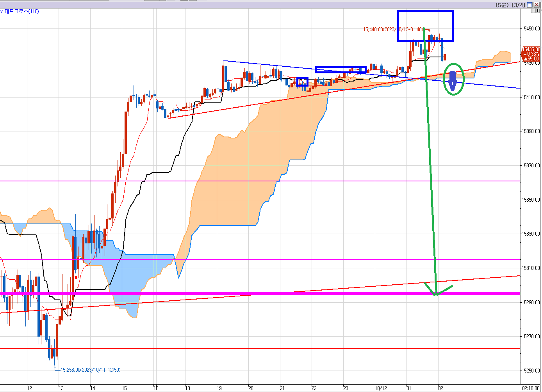This screenshot has height=392, width=542.
Task: Click the 15290,00 price axis label
Action: coord(531,302)
